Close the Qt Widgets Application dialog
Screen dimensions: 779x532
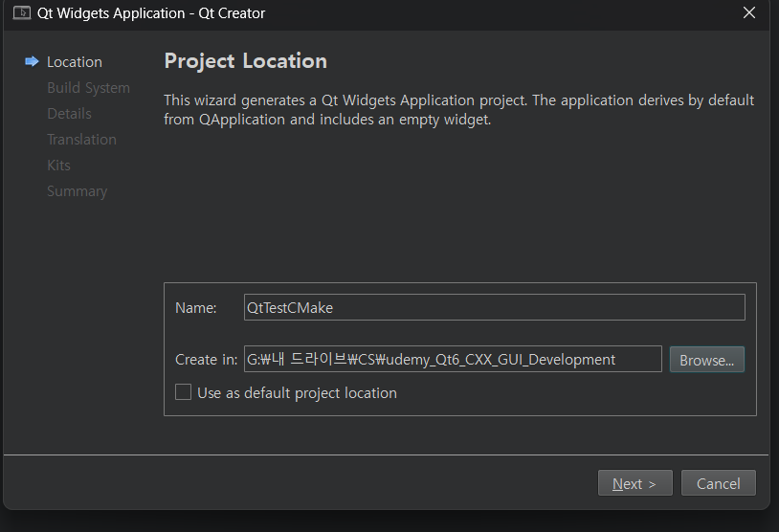[x=749, y=12]
